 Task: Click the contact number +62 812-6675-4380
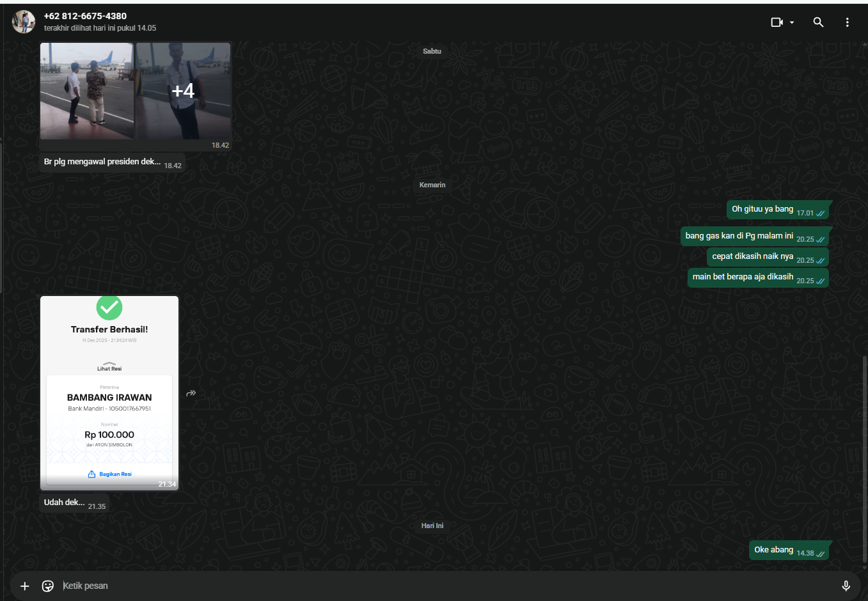[x=85, y=16]
